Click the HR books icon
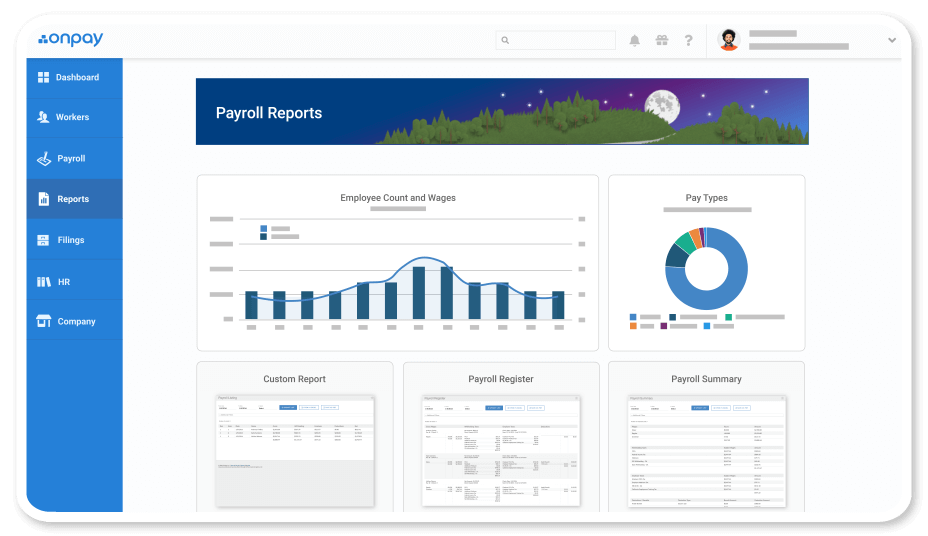This screenshot has width=928, height=536. click(43, 282)
